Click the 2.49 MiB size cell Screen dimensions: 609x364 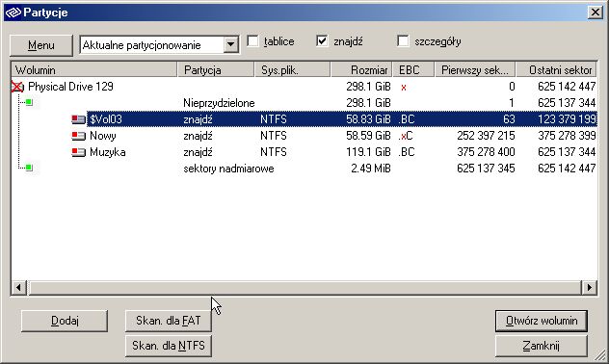coord(371,169)
